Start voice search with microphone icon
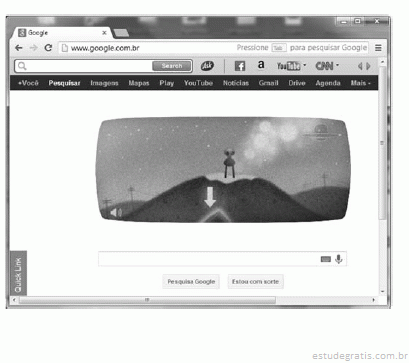 pos(339,259)
